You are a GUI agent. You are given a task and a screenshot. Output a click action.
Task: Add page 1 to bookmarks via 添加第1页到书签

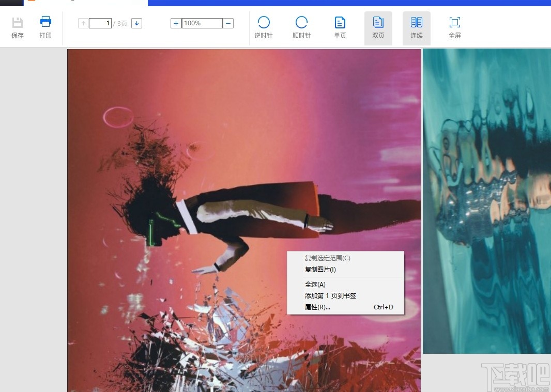point(330,295)
